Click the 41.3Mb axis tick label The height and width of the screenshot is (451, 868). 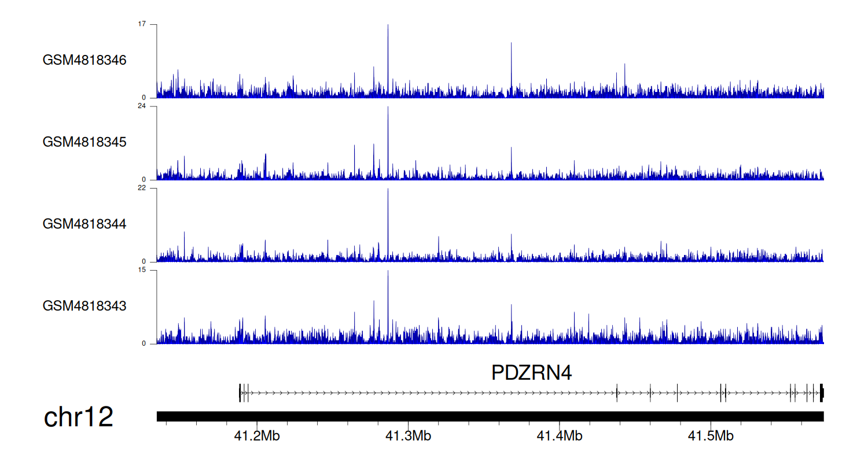point(408,436)
